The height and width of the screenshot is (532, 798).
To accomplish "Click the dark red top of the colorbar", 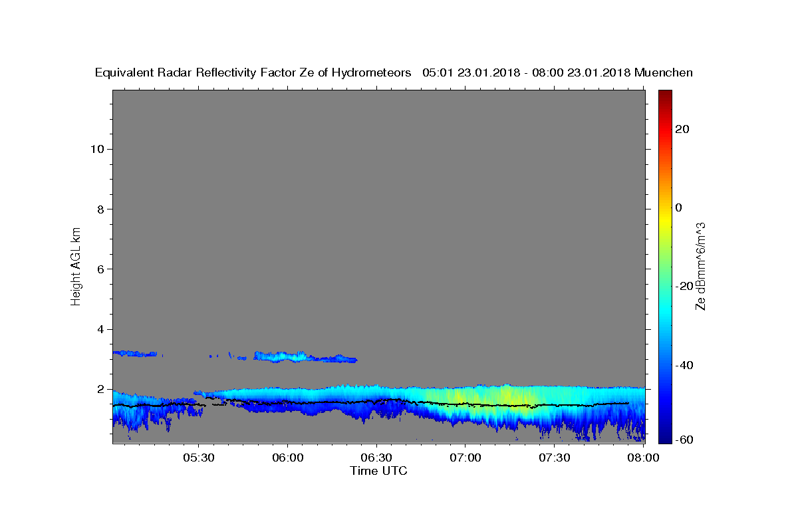I will coord(665,94).
